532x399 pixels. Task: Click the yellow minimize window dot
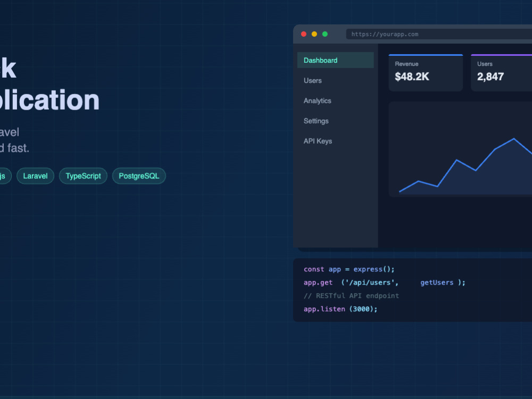(x=314, y=34)
